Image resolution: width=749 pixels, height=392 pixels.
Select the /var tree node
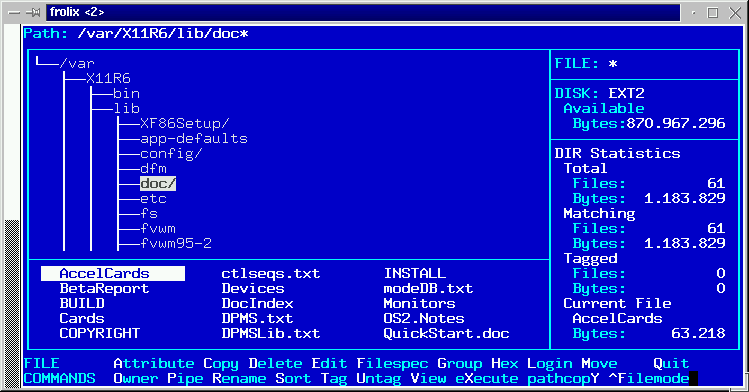(77, 64)
